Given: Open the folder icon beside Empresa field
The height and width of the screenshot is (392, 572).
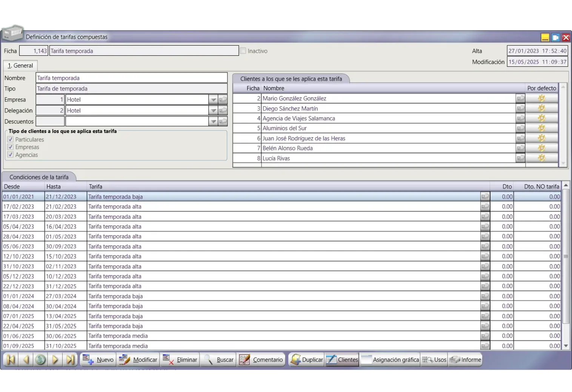Looking at the screenshot, I should pos(223,100).
